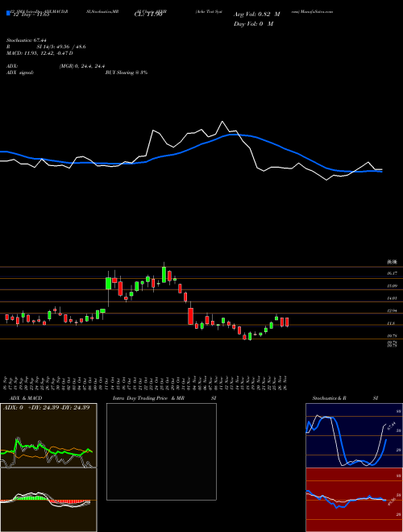Viewport: 403px width, 532px height.
Task: Click the 12.94 price level label
Action: (x=393, y=311)
